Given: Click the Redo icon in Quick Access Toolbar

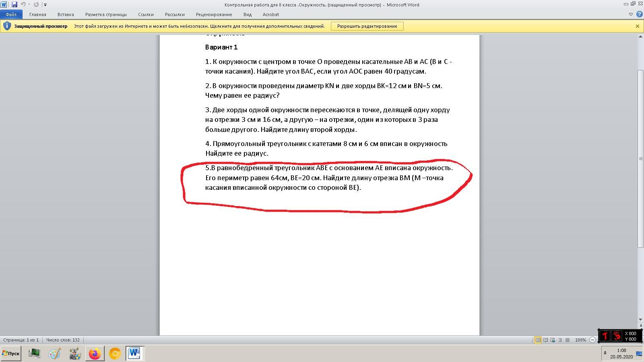Looking at the screenshot, I should click(x=36, y=4).
